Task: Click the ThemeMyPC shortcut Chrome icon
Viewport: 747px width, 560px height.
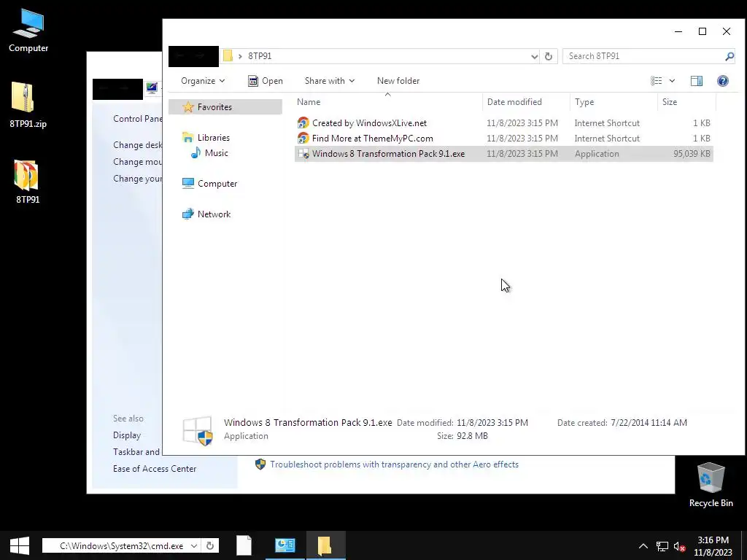Action: tap(303, 138)
